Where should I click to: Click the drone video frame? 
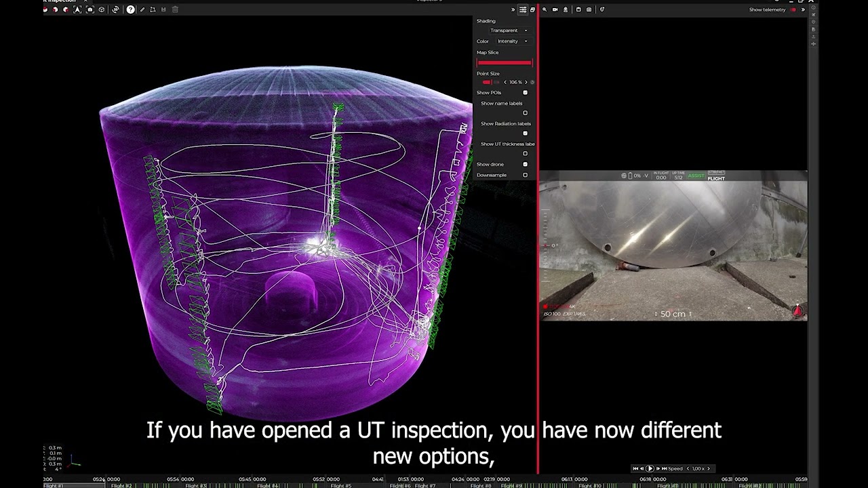673,245
